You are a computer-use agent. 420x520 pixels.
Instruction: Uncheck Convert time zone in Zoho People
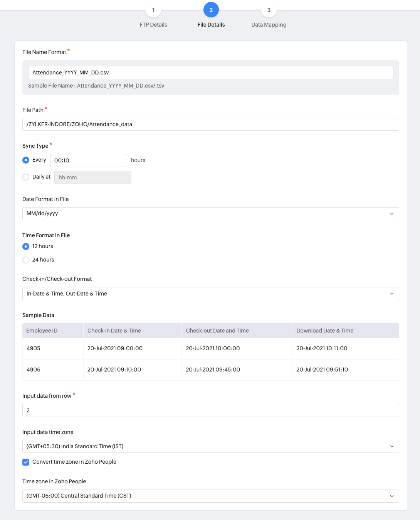click(x=26, y=462)
